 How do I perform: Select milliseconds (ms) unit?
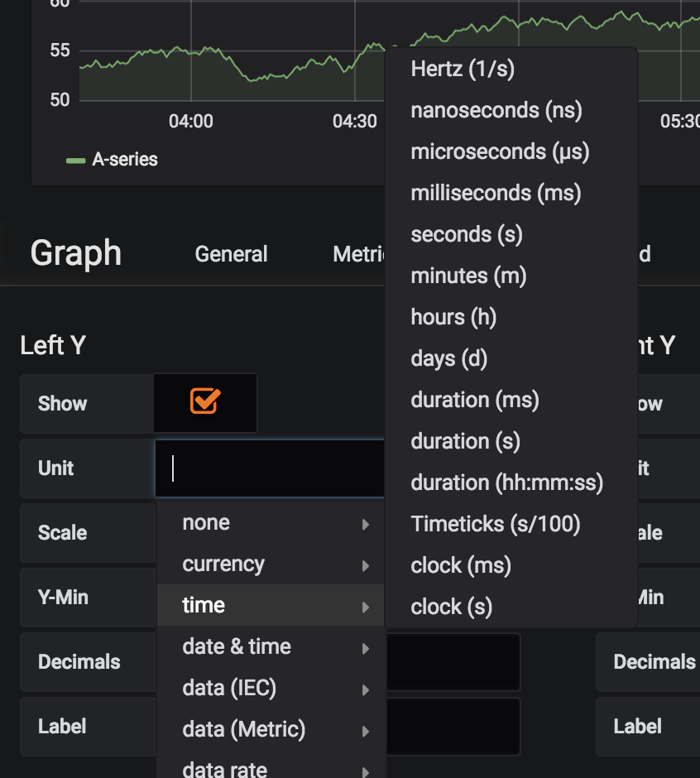[x=496, y=193]
